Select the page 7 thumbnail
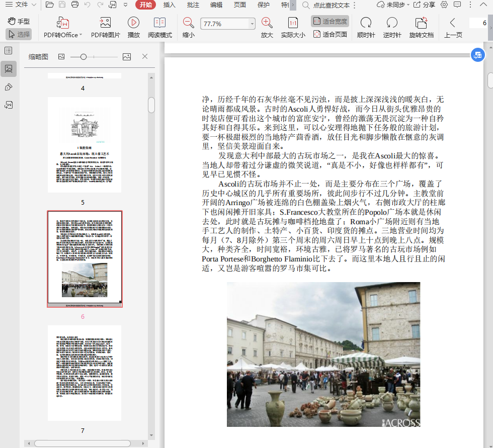Screen dimensions: 493x448 click(85, 373)
